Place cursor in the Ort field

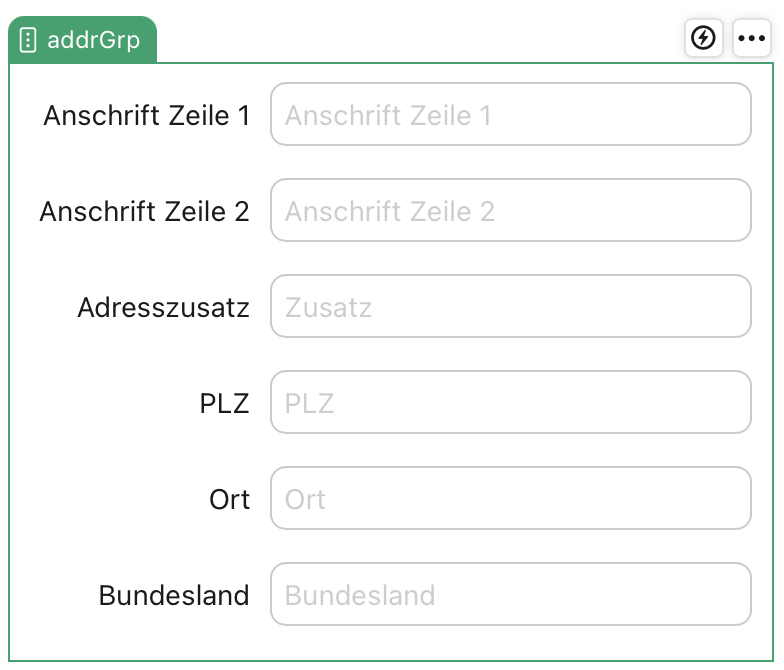[x=510, y=498]
